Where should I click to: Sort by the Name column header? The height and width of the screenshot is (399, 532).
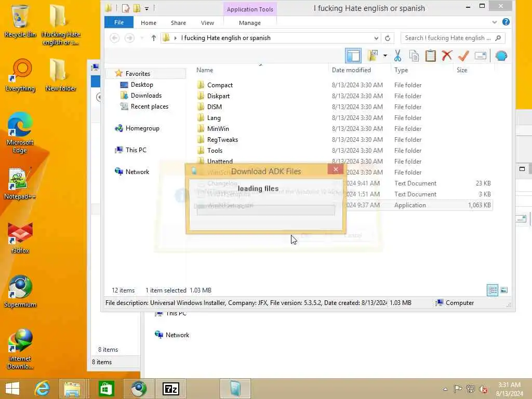(x=205, y=70)
